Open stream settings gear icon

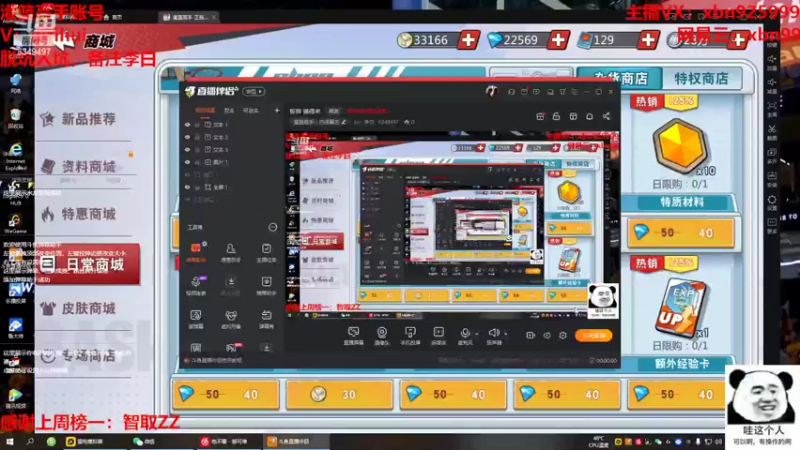(563, 335)
